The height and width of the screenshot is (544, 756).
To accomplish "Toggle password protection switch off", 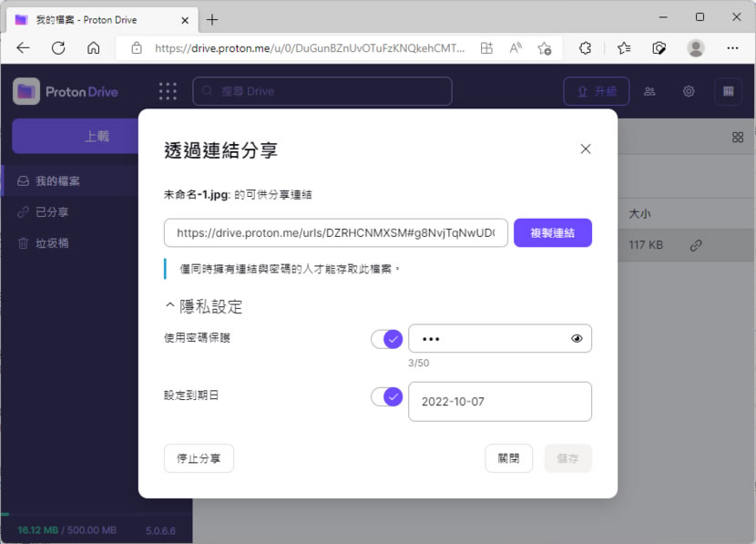I will pyautogui.click(x=386, y=339).
